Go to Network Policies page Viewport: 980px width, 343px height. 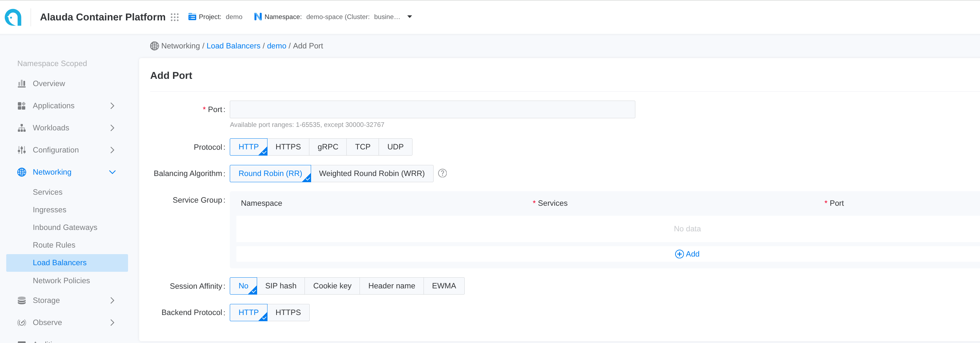click(x=61, y=281)
